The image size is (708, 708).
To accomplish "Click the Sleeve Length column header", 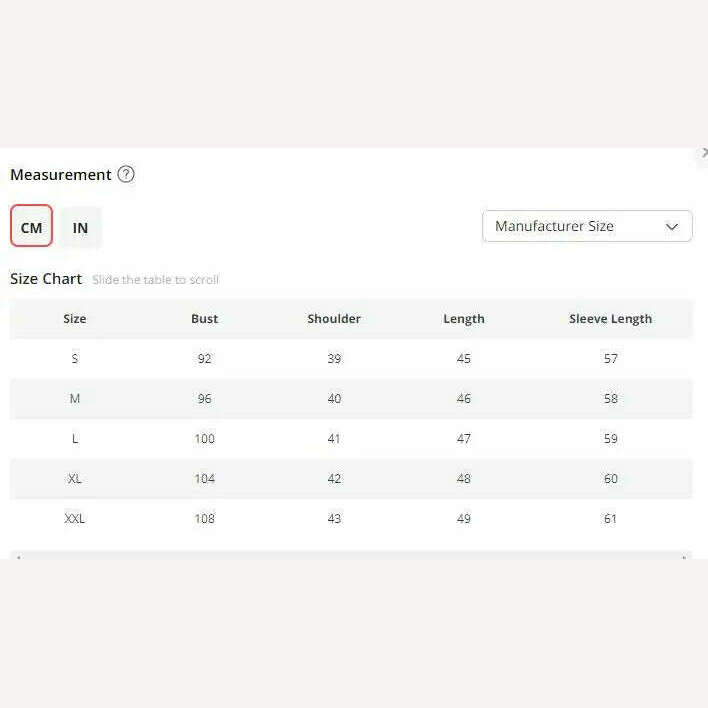I will [x=610, y=319].
